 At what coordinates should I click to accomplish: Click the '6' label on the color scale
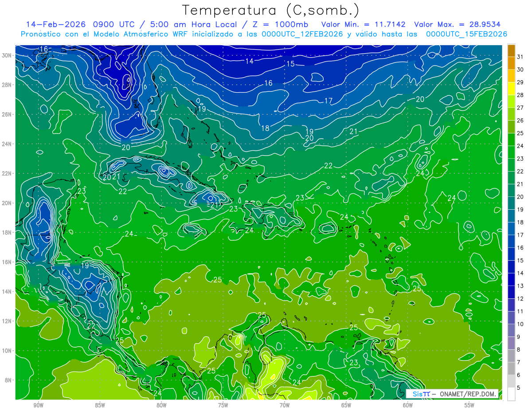click(x=519, y=376)
